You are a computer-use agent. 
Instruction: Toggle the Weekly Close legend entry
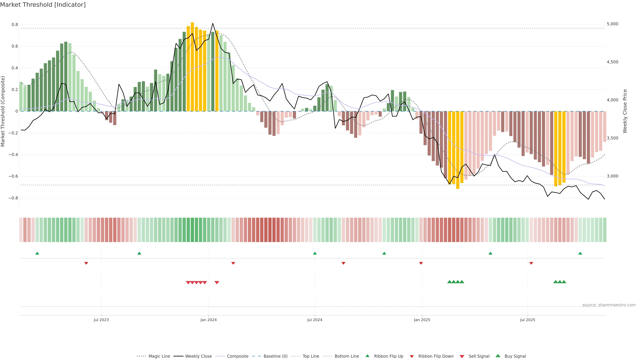coord(198,356)
